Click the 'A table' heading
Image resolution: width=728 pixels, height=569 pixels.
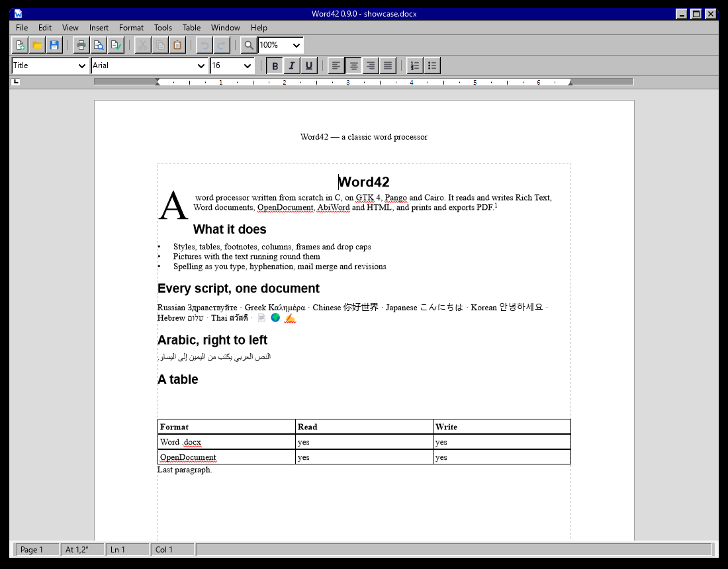178,379
